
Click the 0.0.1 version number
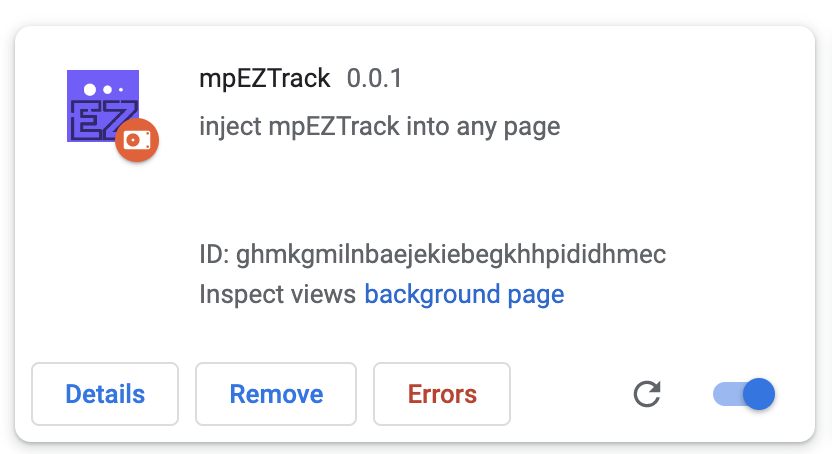coord(374,78)
